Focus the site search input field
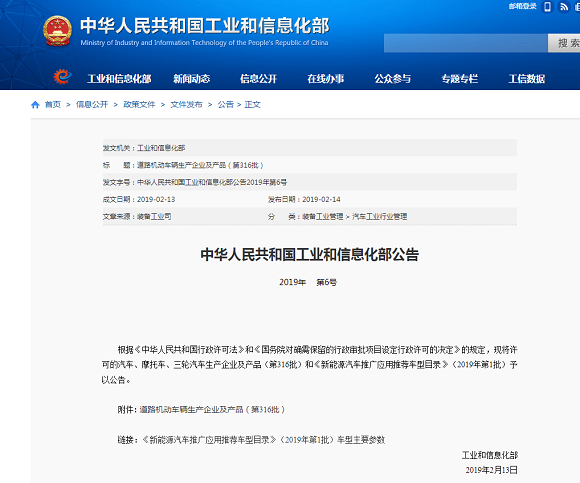 coord(466,43)
